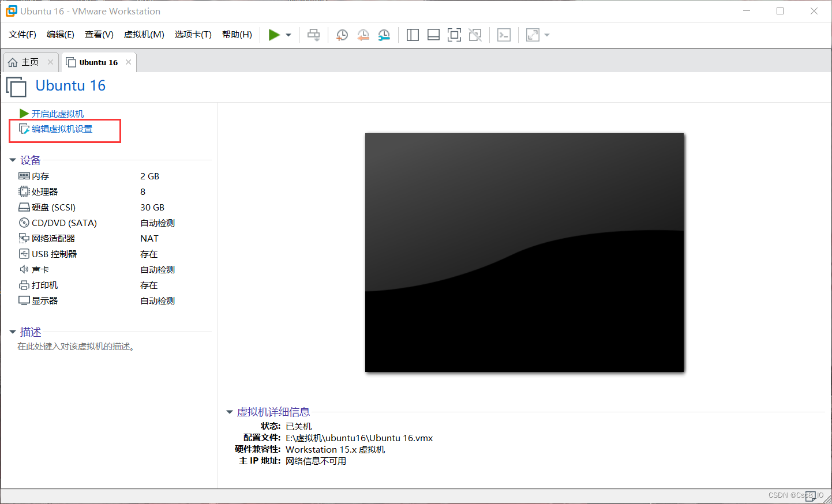Click the green power-on play button in the toolbar

(x=274, y=35)
